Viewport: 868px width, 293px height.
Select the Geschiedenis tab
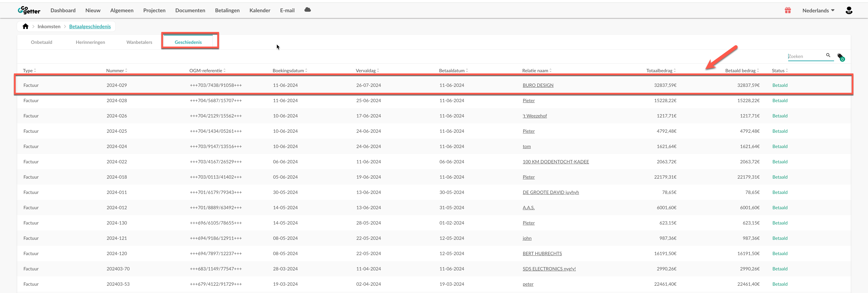[x=188, y=42]
